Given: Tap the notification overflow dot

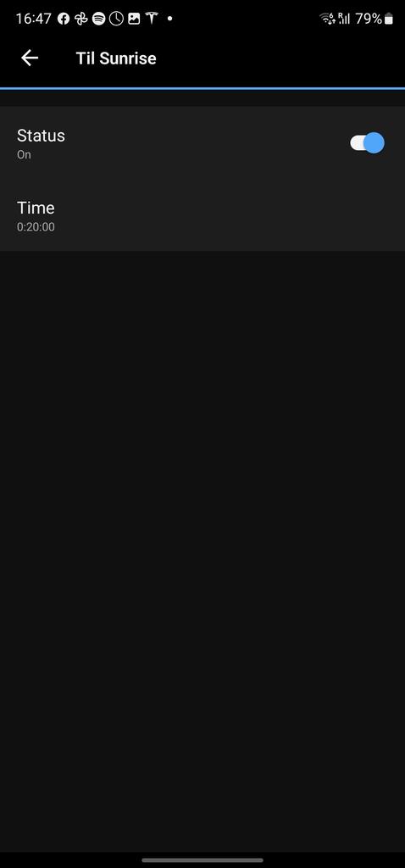Looking at the screenshot, I should (169, 19).
